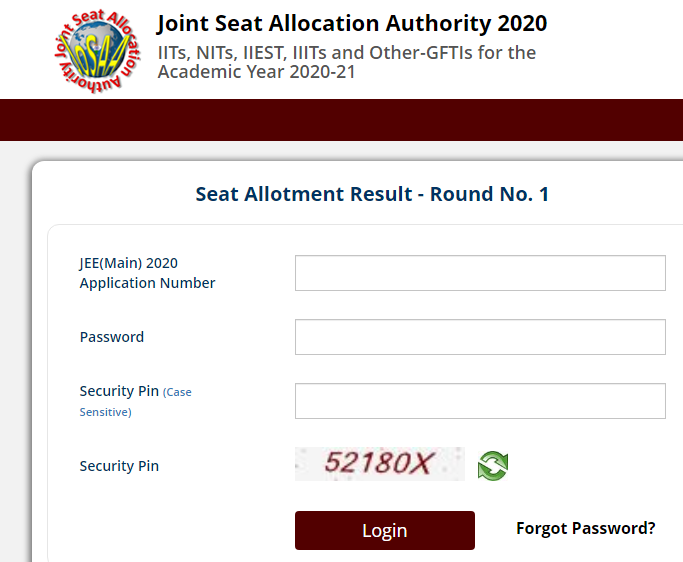Viewport: 683px width, 562px height.
Task: Click the maroon Login button
Action: [385, 530]
